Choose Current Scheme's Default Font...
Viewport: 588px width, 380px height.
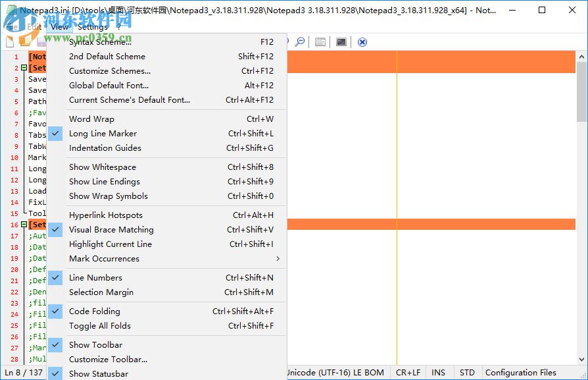click(x=167, y=100)
